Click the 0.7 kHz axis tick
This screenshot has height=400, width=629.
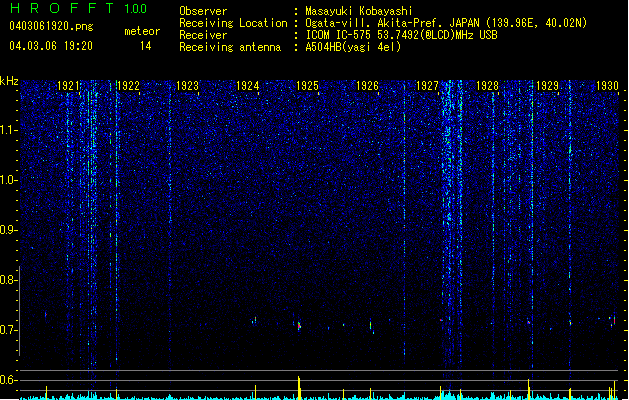click(9, 330)
